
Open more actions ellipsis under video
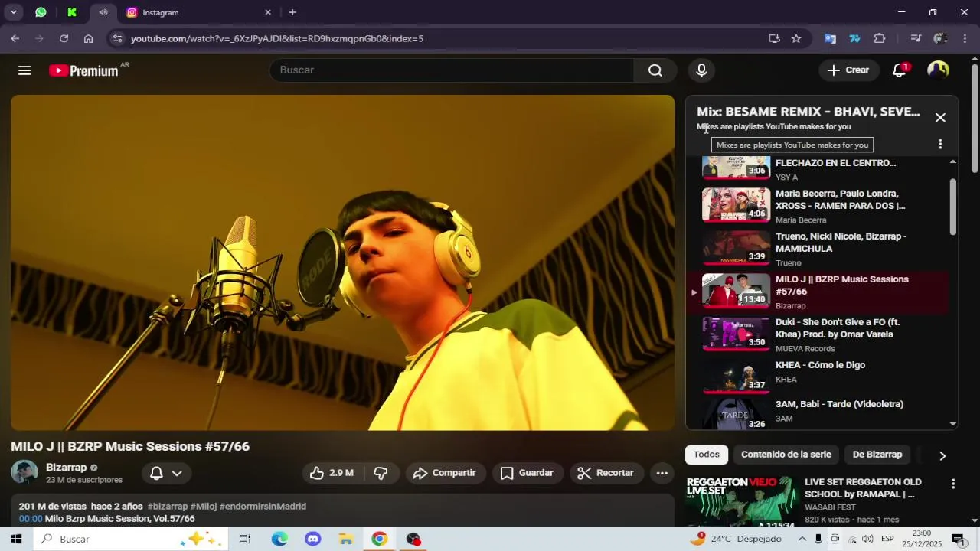tap(662, 473)
